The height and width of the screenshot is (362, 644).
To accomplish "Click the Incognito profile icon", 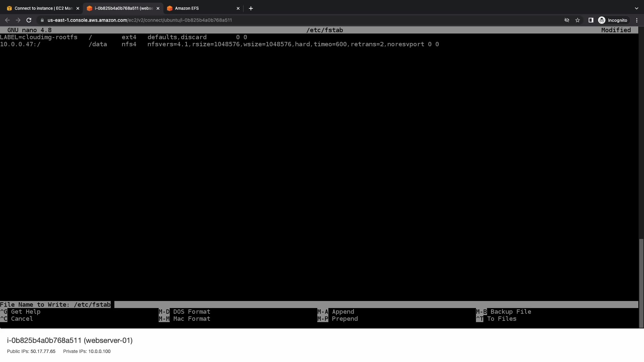I will click(602, 20).
